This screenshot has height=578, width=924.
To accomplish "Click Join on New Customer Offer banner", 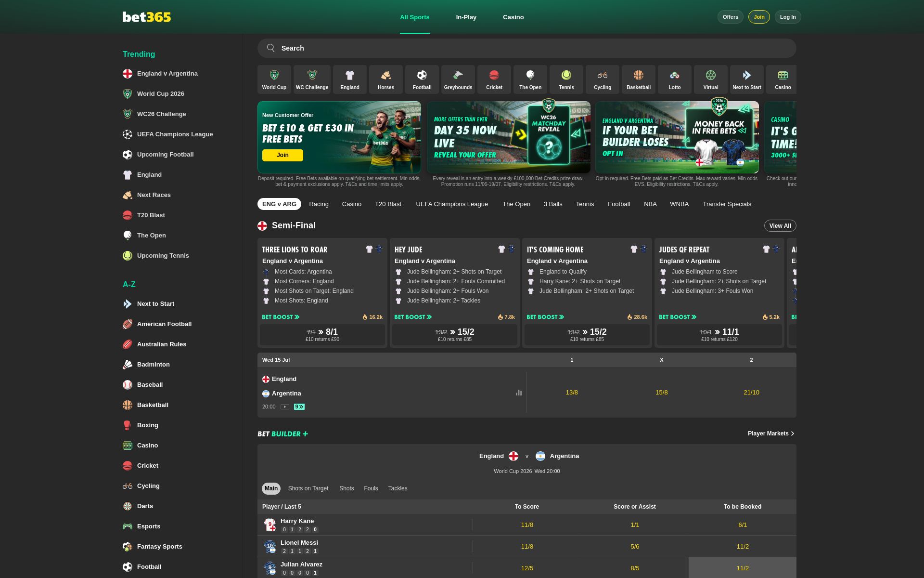I will 282,155.
